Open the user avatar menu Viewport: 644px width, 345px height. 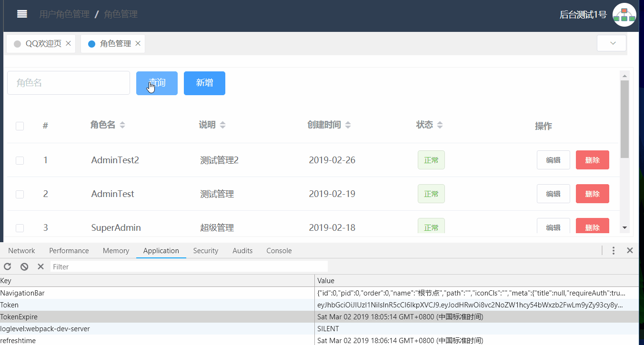[624, 15]
